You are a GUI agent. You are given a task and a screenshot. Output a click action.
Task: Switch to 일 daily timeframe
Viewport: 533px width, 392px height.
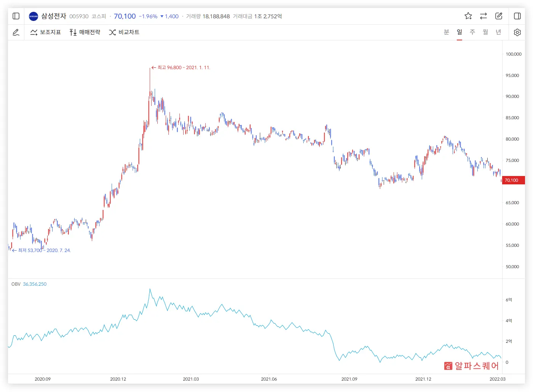459,32
